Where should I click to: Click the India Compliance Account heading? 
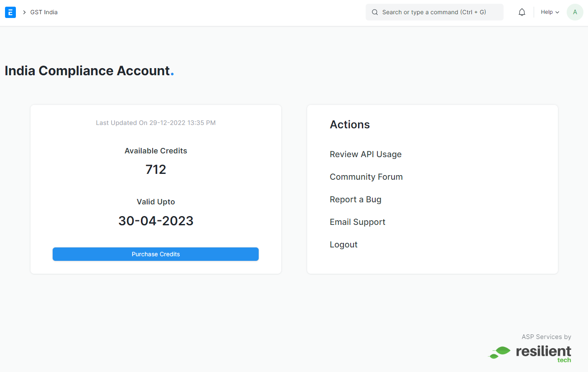[89, 71]
